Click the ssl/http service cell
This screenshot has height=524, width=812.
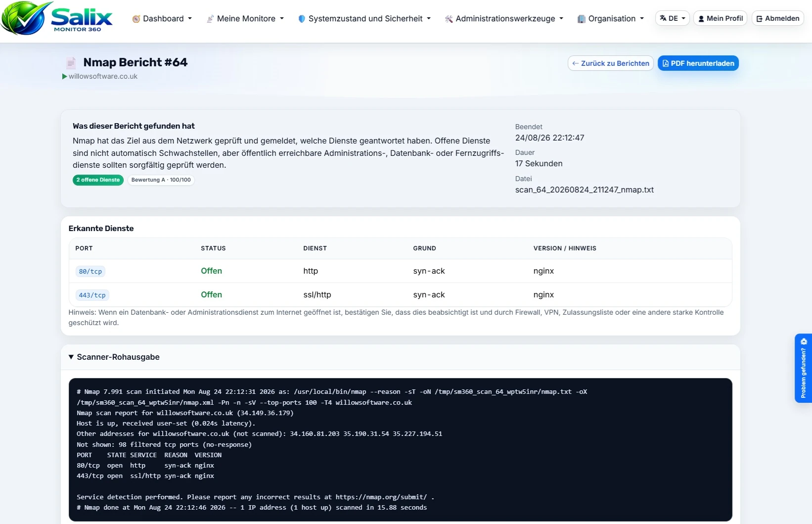317,295
